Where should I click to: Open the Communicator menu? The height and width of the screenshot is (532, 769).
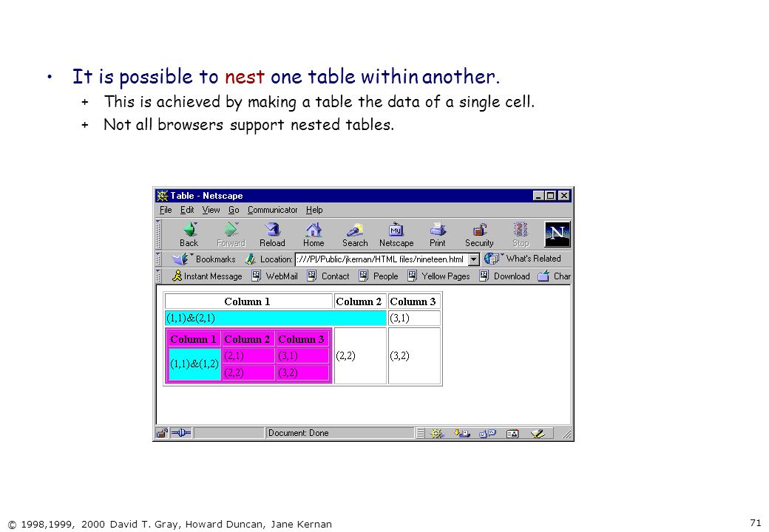[x=272, y=210]
